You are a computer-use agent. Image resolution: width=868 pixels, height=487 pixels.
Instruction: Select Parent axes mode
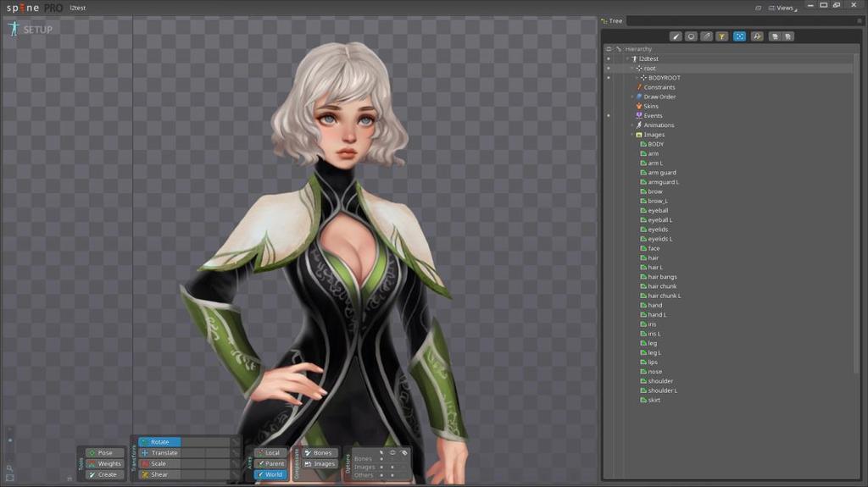click(270, 464)
